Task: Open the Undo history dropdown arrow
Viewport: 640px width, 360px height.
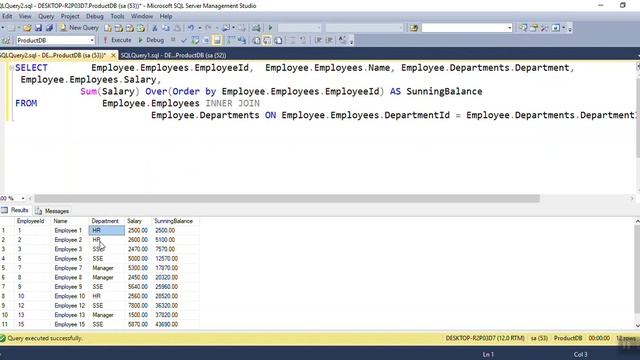Action: (200, 28)
